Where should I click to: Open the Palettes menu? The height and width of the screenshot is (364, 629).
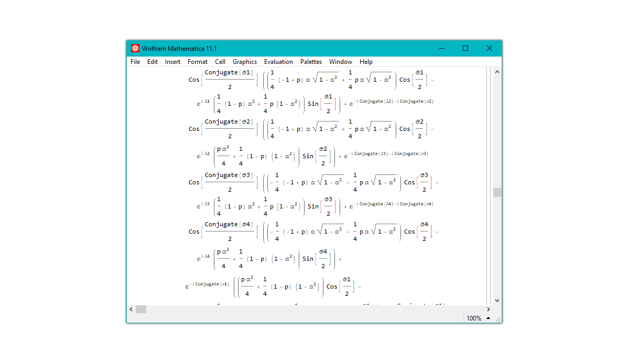click(x=311, y=62)
